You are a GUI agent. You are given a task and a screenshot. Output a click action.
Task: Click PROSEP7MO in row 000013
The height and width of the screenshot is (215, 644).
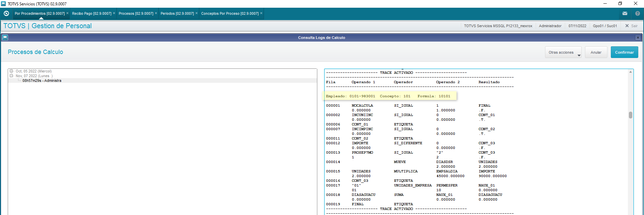pyautogui.click(x=362, y=152)
